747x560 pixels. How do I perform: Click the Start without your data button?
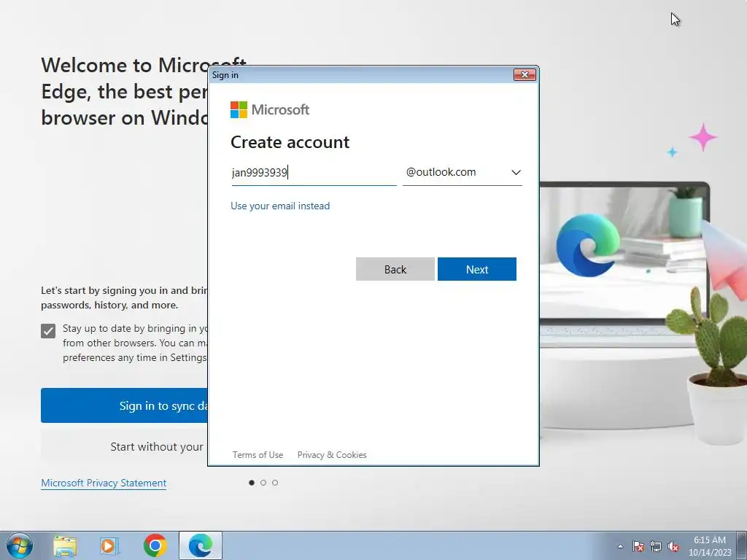pos(124,447)
